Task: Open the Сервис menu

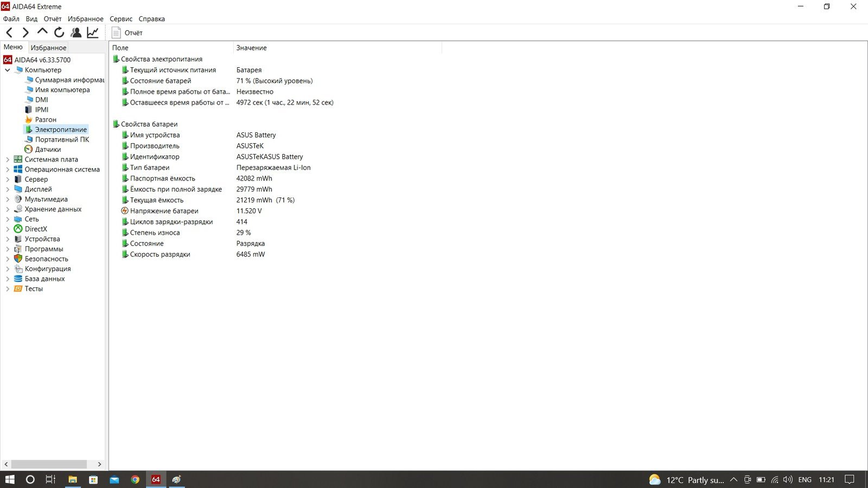Action: pos(121,19)
